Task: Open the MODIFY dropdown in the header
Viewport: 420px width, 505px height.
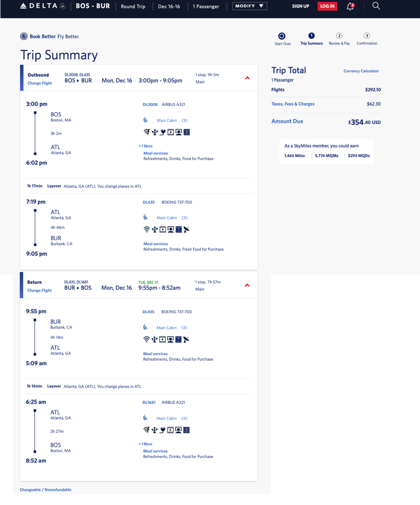Action: [249, 6]
